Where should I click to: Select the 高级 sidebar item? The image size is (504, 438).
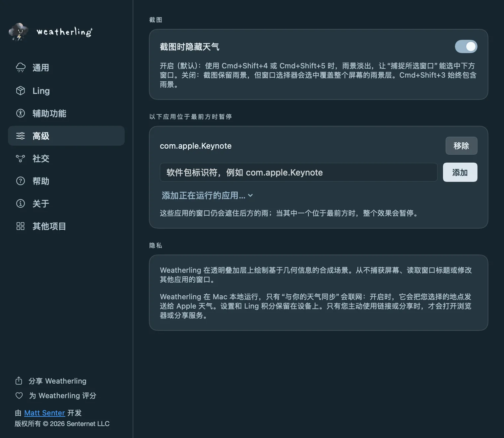tap(66, 136)
